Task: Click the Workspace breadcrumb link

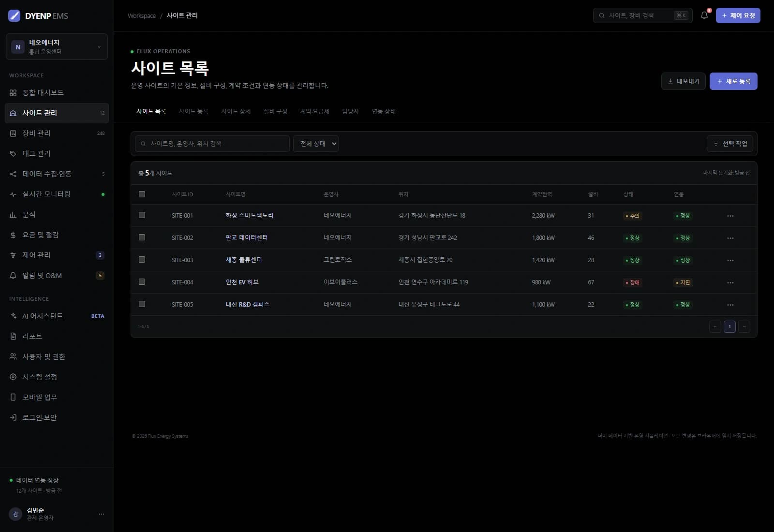Action: pyautogui.click(x=142, y=15)
